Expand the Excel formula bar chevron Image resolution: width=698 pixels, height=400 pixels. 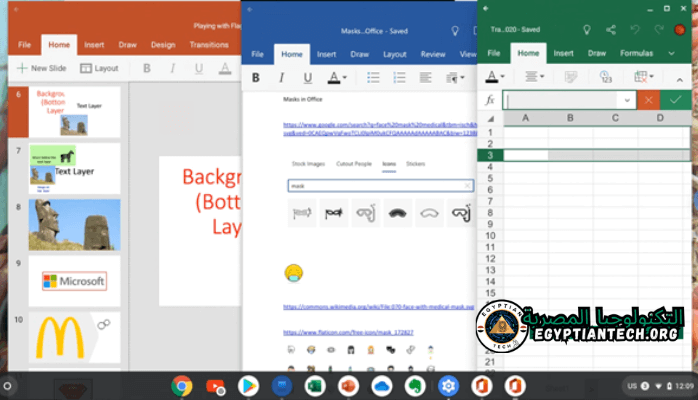tap(627, 100)
